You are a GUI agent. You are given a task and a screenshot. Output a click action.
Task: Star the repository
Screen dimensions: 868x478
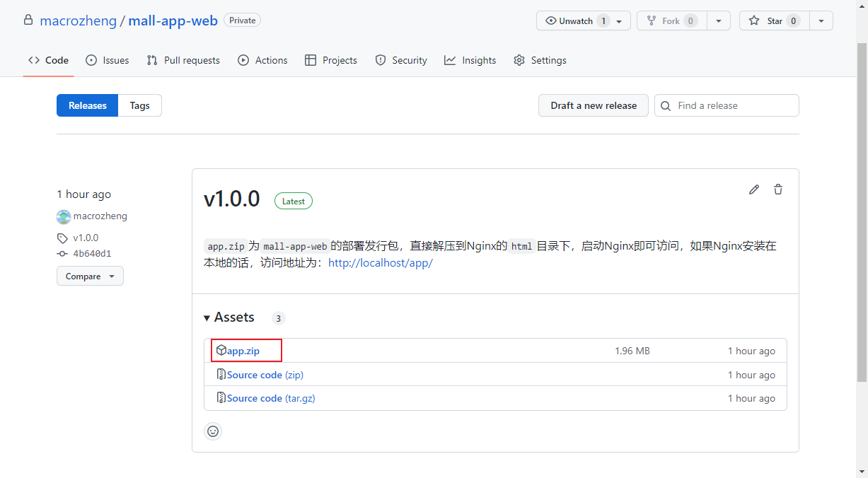tap(775, 21)
